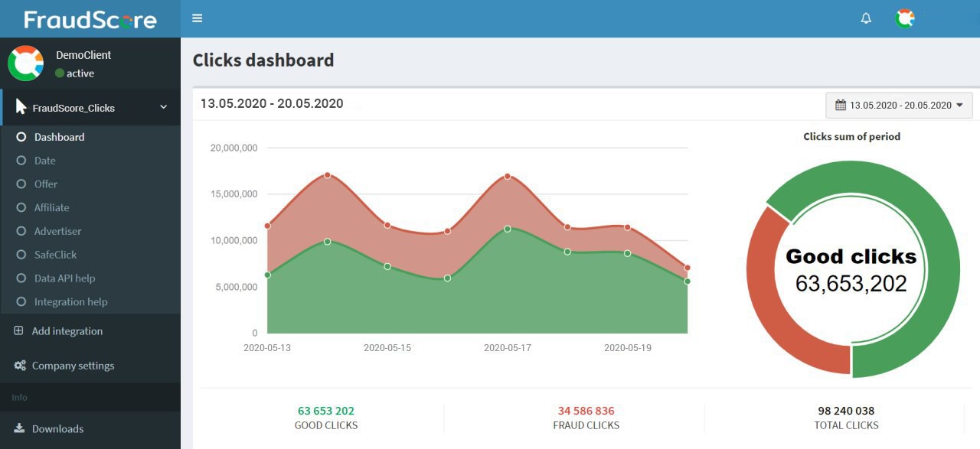Viewport: 980px width, 449px height.
Task: Select the SafeClick sidebar circle
Action: [21, 255]
